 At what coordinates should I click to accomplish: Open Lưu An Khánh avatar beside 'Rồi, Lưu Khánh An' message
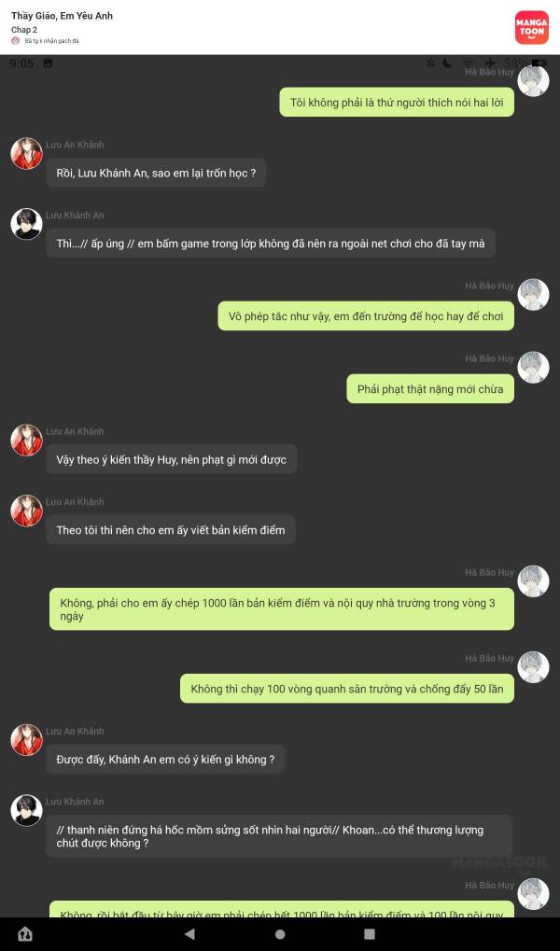point(27,153)
